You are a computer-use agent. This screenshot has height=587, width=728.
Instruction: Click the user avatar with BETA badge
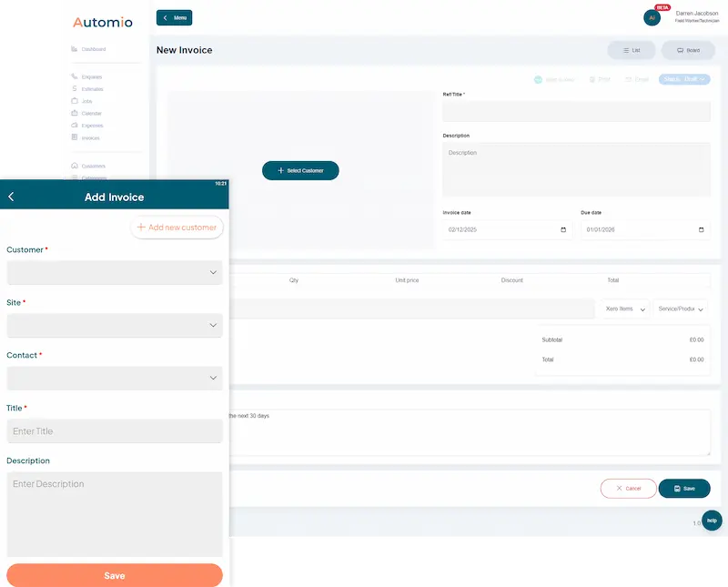click(652, 17)
